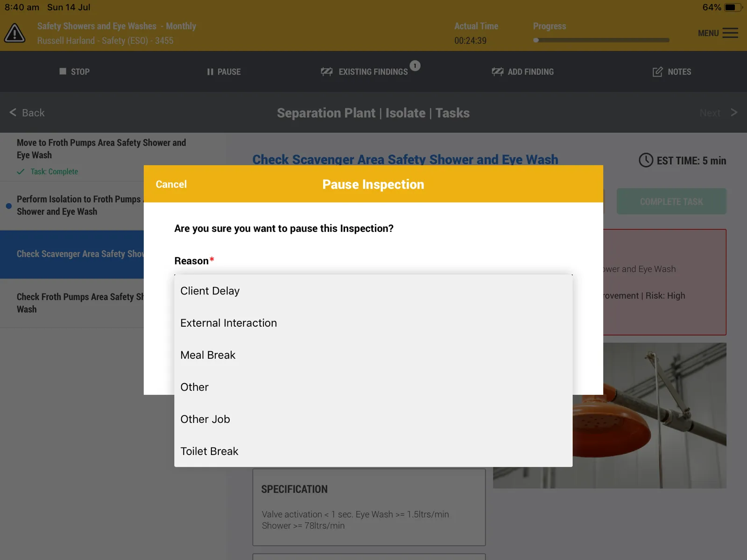The width and height of the screenshot is (747, 560).
Task: Open the Notes pencil icon
Action: [x=657, y=72]
